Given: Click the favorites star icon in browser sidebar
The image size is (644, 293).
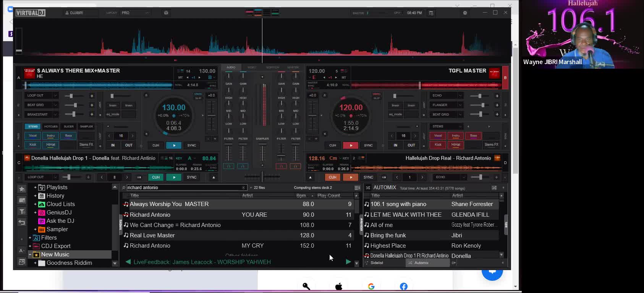Looking at the screenshot, I should coord(22,189).
